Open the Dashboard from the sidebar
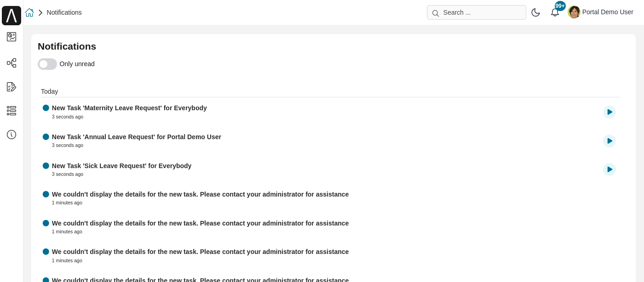Viewport: 644px width, 282px height. point(11,37)
